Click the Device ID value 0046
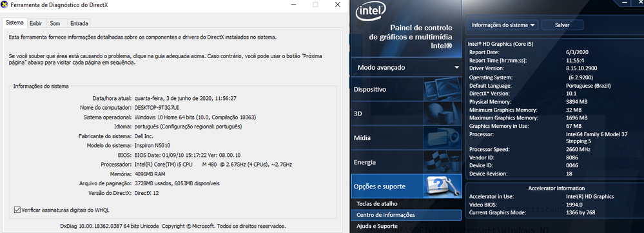Image resolution: width=644 pixels, height=233 pixels. coord(572,166)
